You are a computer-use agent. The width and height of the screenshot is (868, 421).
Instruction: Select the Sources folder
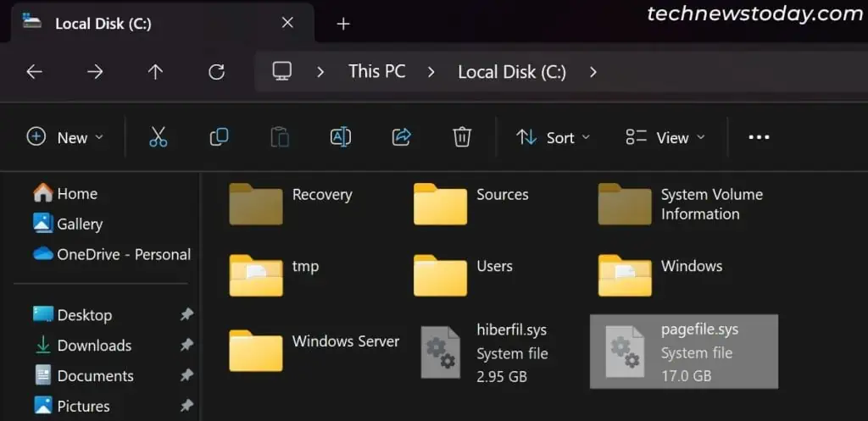pyautogui.click(x=470, y=203)
